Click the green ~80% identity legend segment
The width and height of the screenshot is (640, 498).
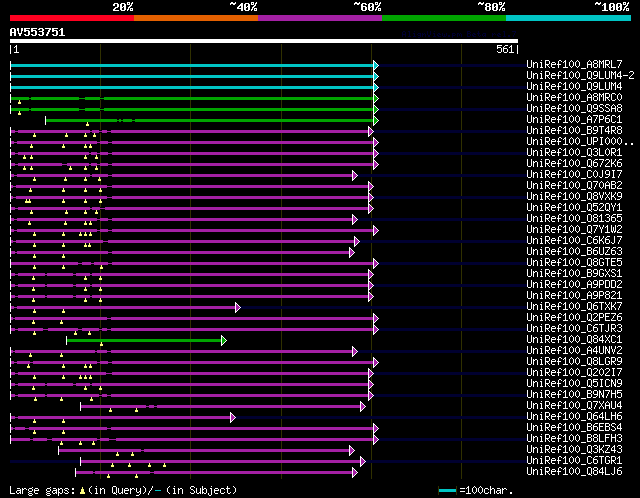tap(444, 18)
